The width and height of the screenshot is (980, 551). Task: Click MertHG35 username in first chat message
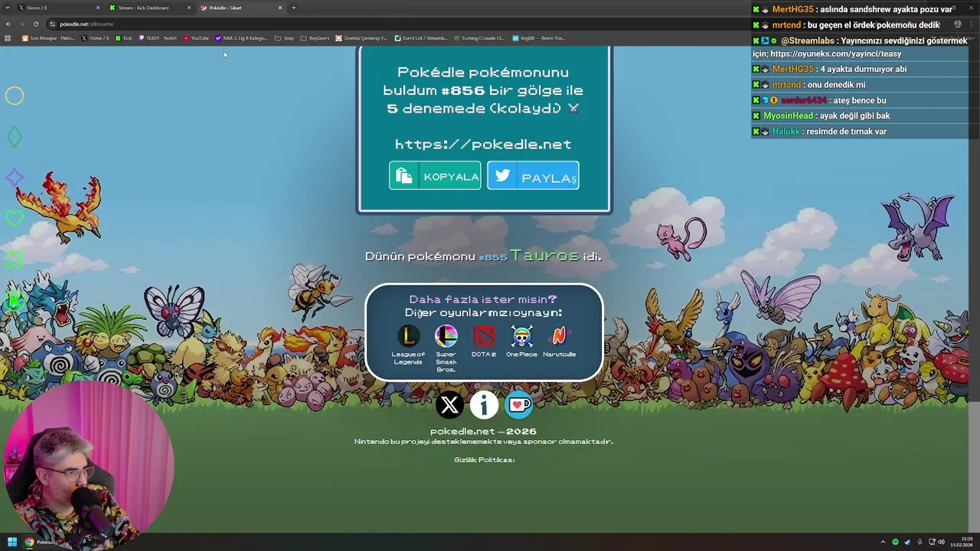click(x=792, y=9)
